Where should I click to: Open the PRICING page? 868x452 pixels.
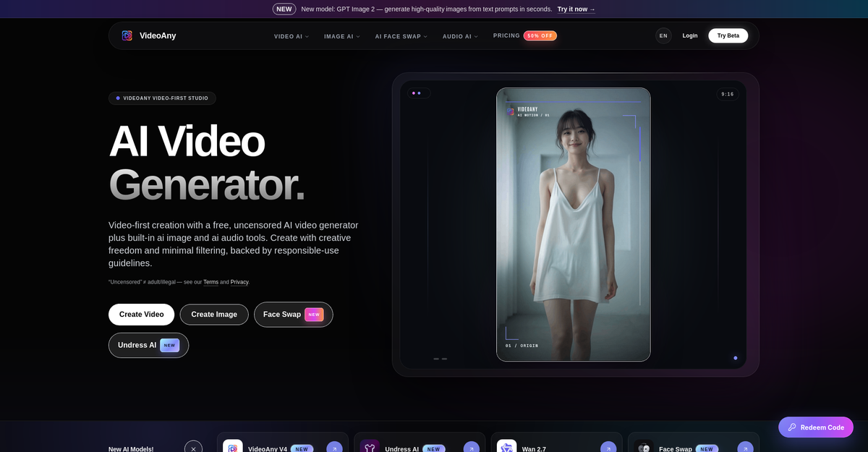click(x=506, y=35)
